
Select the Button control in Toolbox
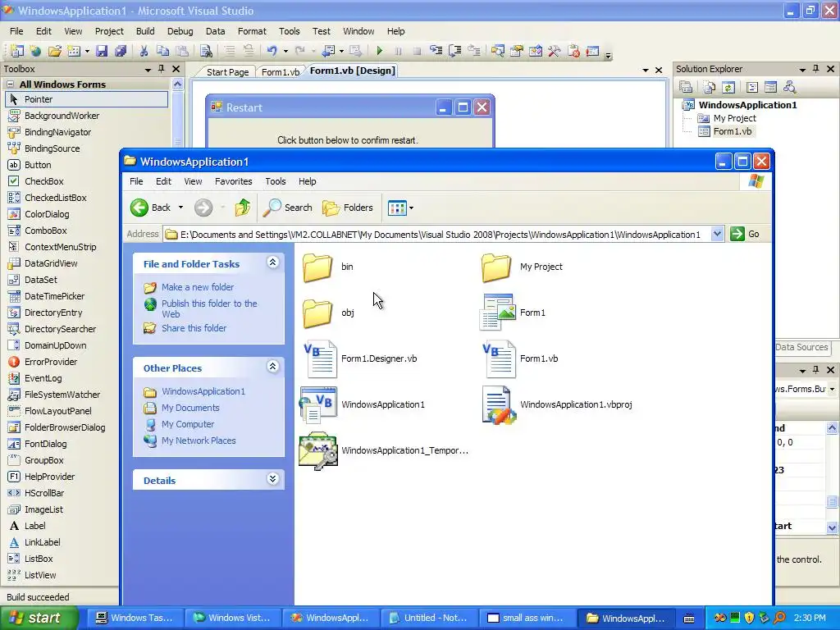point(38,165)
